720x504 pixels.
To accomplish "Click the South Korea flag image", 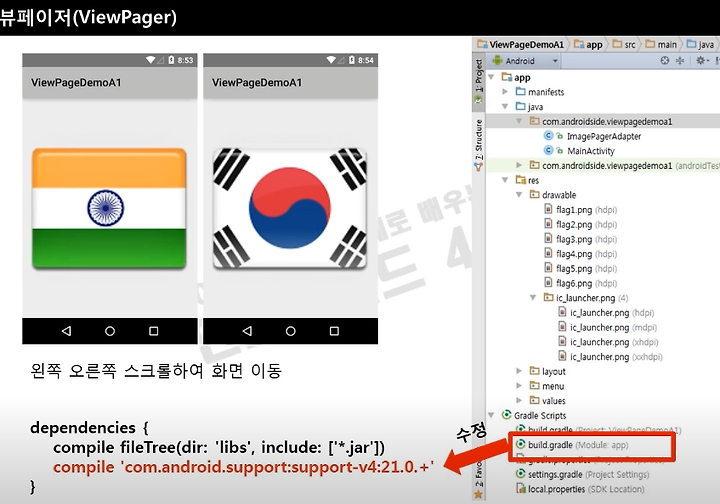I will (x=290, y=208).
